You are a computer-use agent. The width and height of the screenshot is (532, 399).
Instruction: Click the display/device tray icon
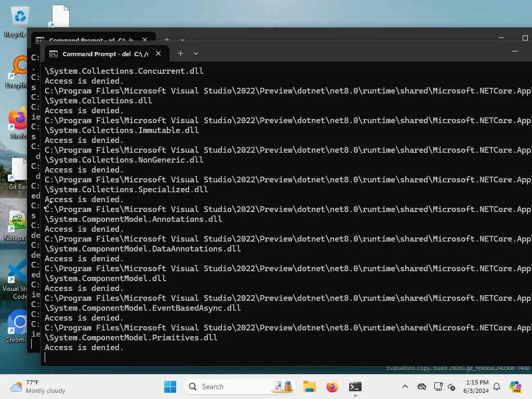pyautogui.click(x=438, y=387)
